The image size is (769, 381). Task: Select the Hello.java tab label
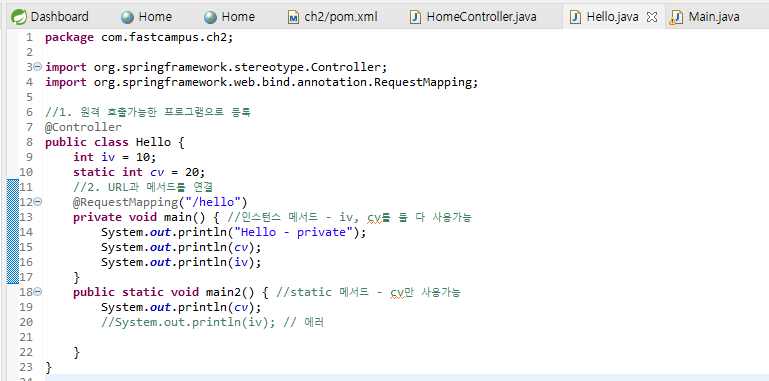[612, 17]
